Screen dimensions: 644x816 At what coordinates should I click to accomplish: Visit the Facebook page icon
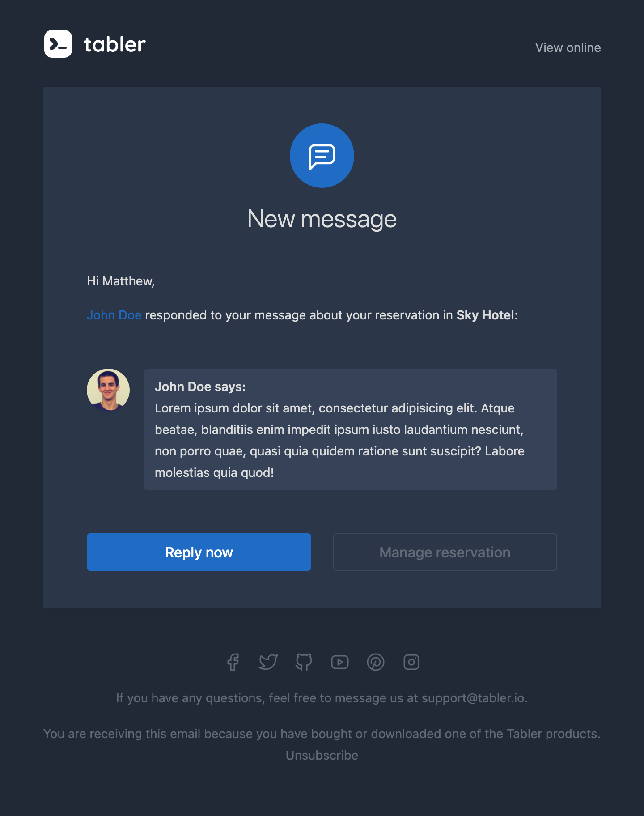tap(233, 662)
